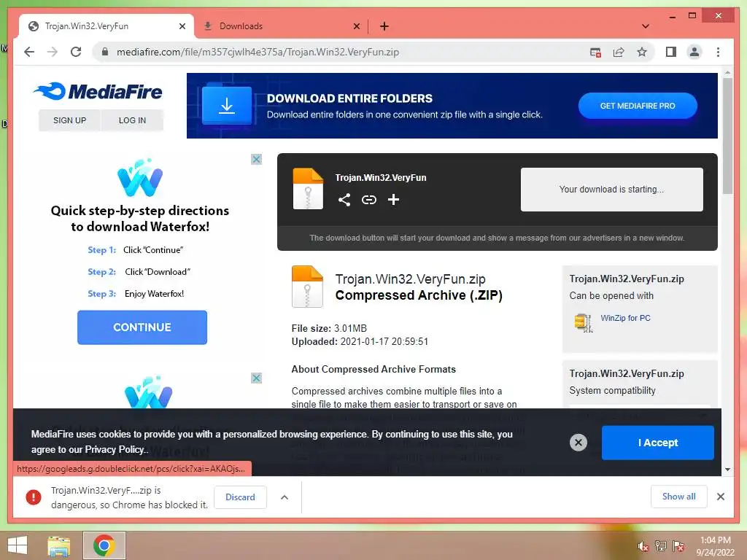The width and height of the screenshot is (747, 560).
Task: Bookmark this page with the star icon
Action: point(642,52)
